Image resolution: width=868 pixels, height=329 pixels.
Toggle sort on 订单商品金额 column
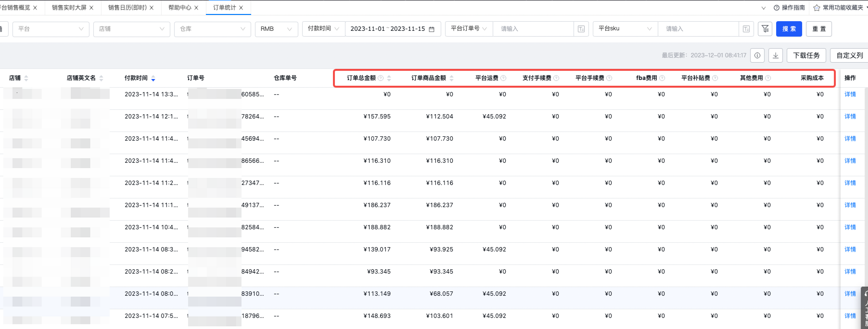coord(451,78)
